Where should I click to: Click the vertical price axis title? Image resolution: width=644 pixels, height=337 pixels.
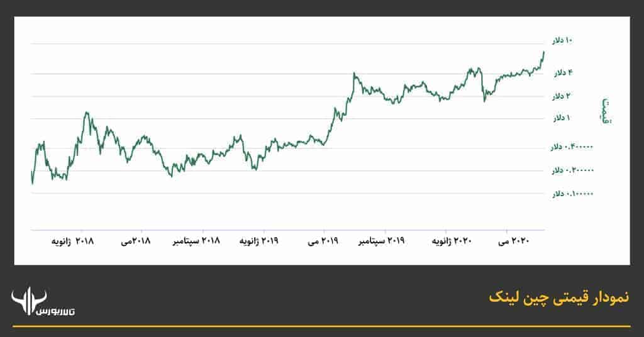point(606,111)
